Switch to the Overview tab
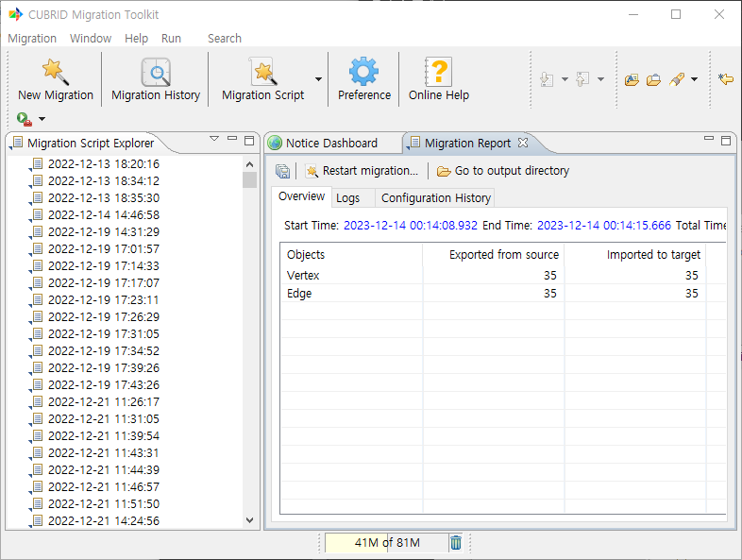Viewport: 742px width, 560px height. 301,196
